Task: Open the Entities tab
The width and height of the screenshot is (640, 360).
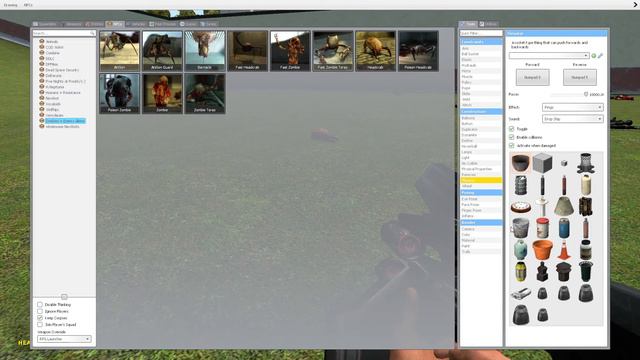Action: 94,24
